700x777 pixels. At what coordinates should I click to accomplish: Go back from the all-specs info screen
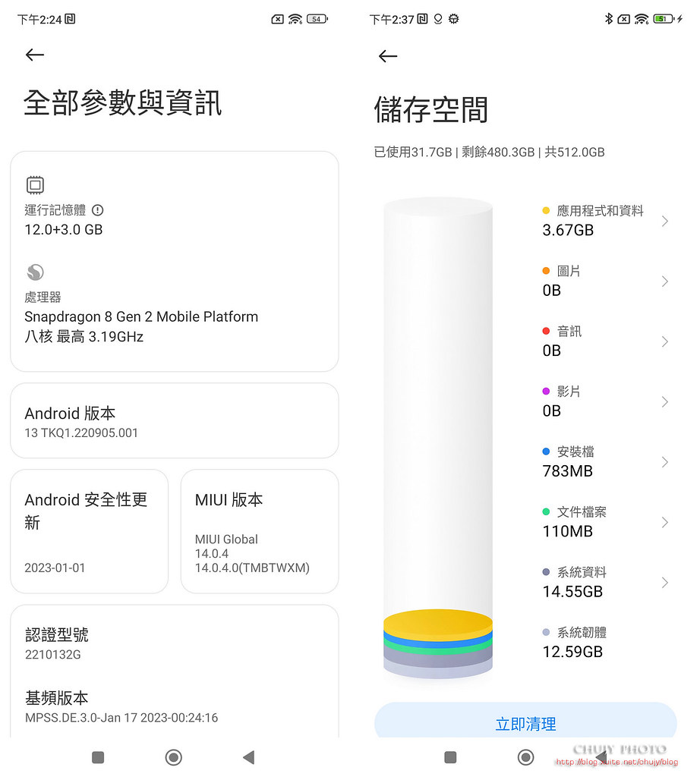click(x=35, y=55)
